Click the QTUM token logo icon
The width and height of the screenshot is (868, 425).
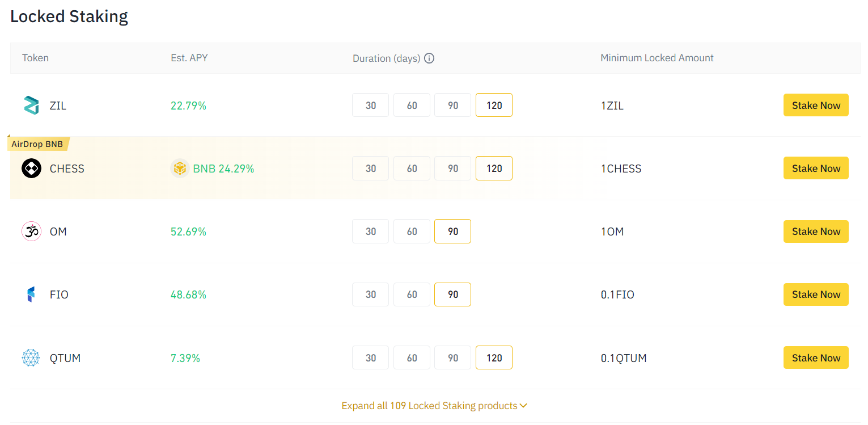(x=31, y=358)
